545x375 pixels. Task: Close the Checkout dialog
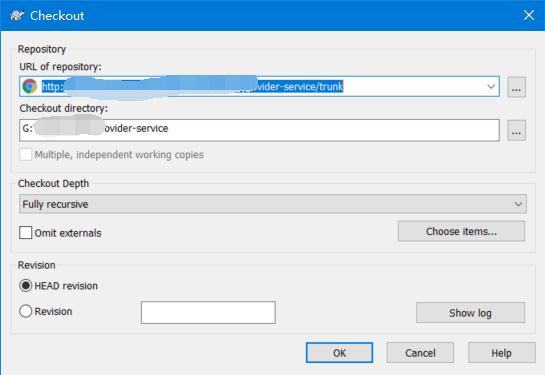(529, 15)
